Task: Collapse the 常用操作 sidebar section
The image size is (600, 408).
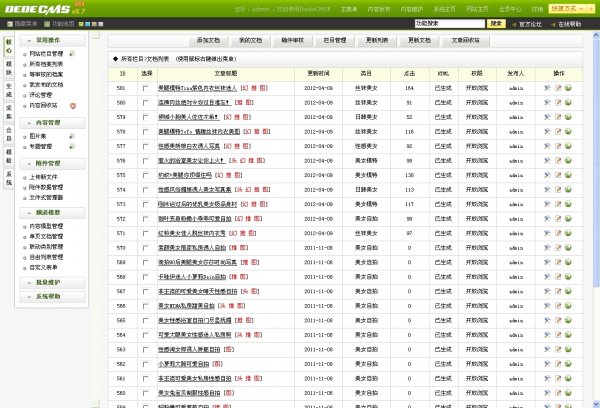Action: 52,40
